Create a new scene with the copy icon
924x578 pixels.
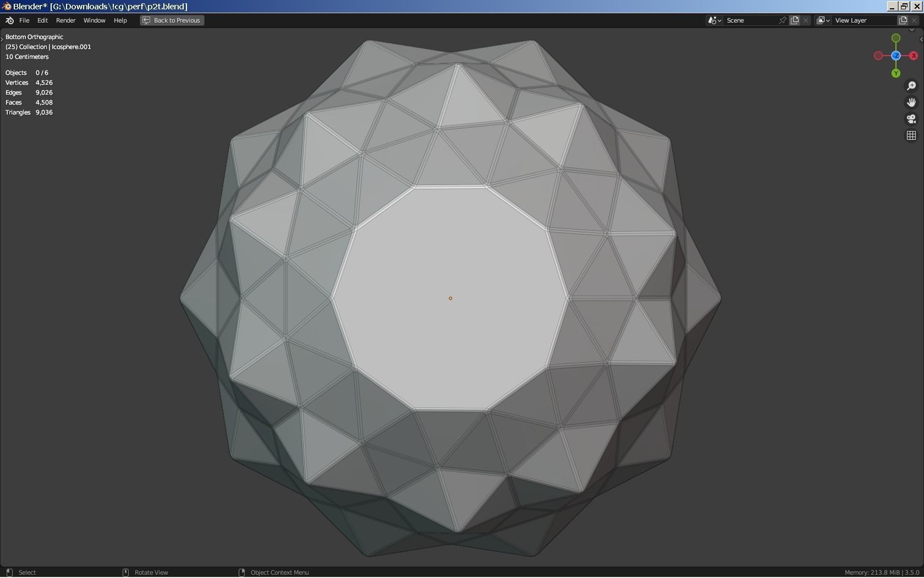coord(795,20)
